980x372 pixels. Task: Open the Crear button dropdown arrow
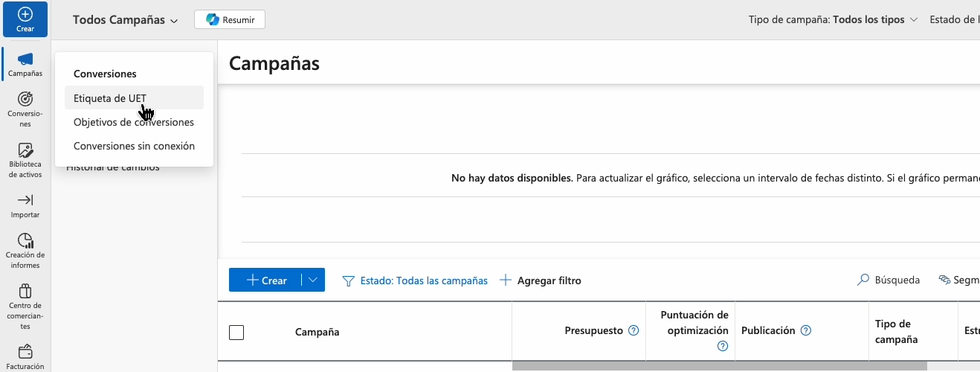(313, 280)
